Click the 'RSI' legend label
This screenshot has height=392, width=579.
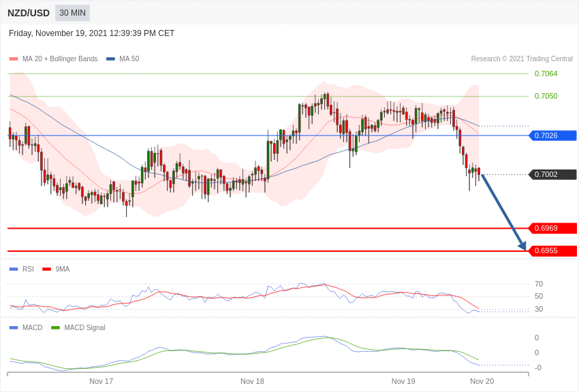[x=28, y=269]
